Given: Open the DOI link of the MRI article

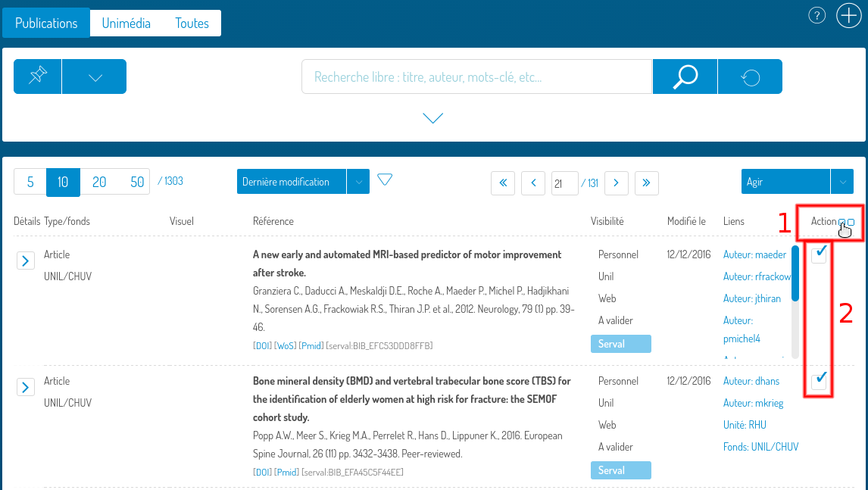Looking at the screenshot, I should pyautogui.click(x=262, y=345).
